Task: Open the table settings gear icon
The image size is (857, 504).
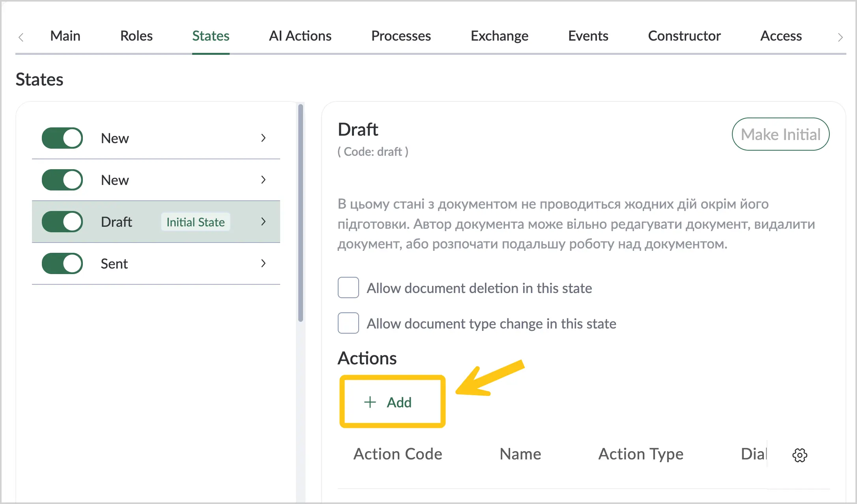Action: (800, 455)
